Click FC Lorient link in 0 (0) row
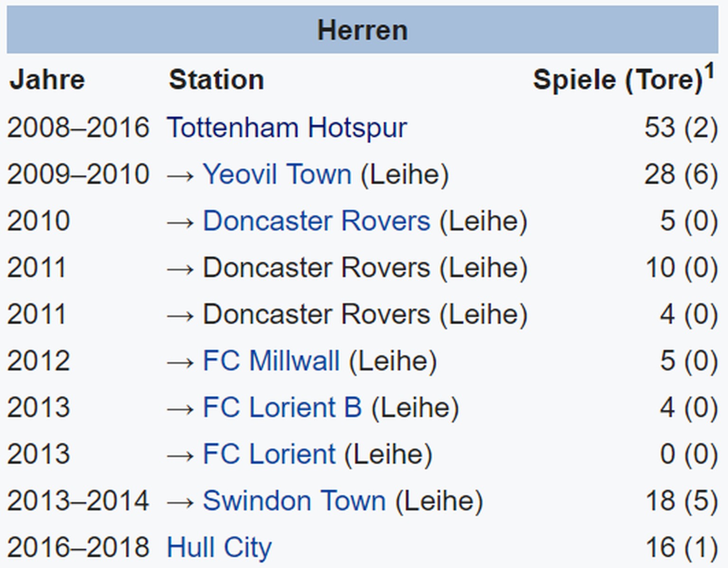The image size is (728, 568). pos(269,454)
